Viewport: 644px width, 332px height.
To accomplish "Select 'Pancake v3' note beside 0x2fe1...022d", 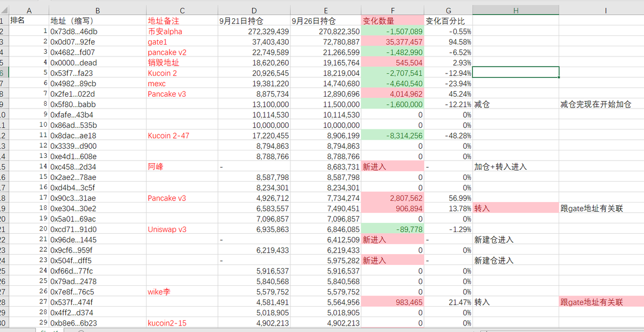I will point(182,93).
